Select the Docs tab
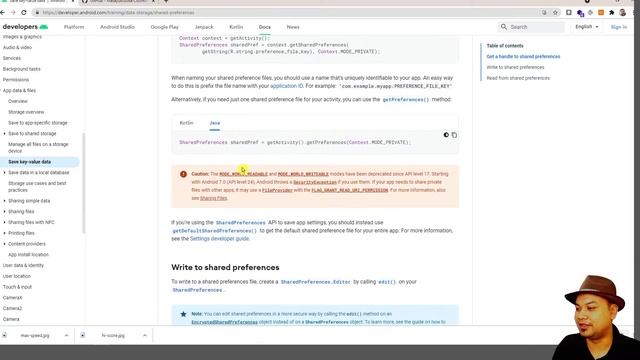This screenshot has height=360, width=640. click(x=264, y=27)
